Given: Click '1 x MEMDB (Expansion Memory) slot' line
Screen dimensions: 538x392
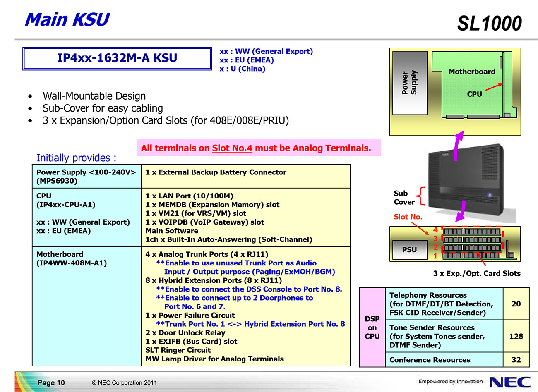Looking at the screenshot, I should coord(212,205).
